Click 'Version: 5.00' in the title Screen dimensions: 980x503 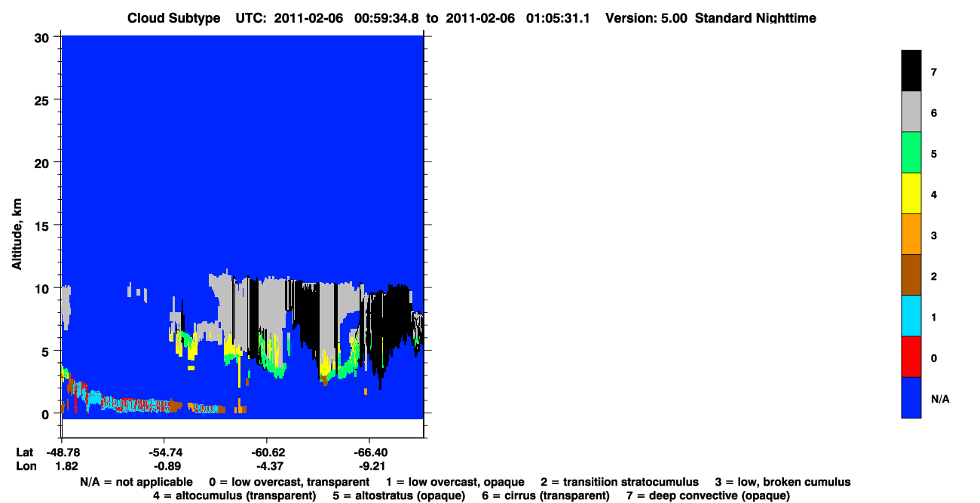(x=646, y=17)
